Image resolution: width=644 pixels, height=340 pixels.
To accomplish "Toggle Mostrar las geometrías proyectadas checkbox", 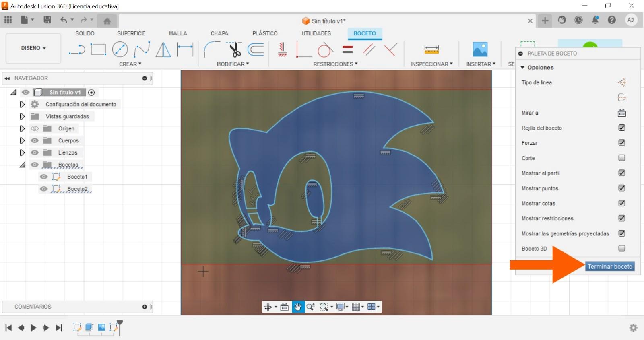I will [x=622, y=233].
